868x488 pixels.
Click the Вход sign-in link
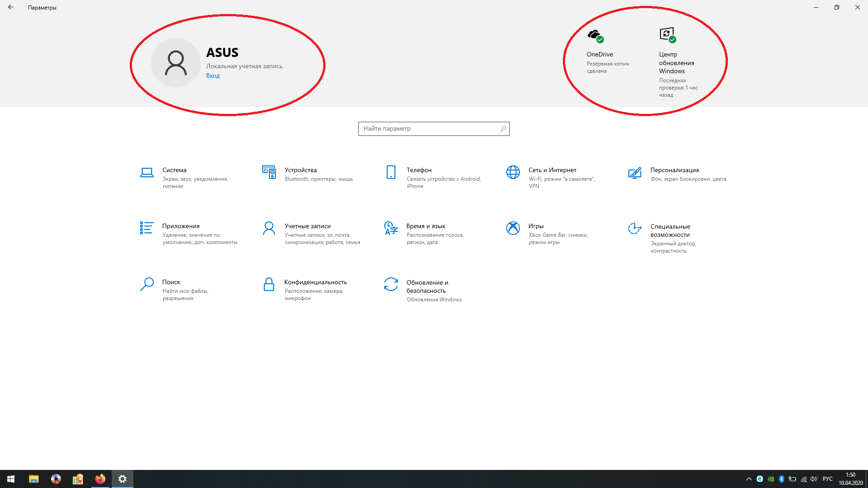click(213, 76)
